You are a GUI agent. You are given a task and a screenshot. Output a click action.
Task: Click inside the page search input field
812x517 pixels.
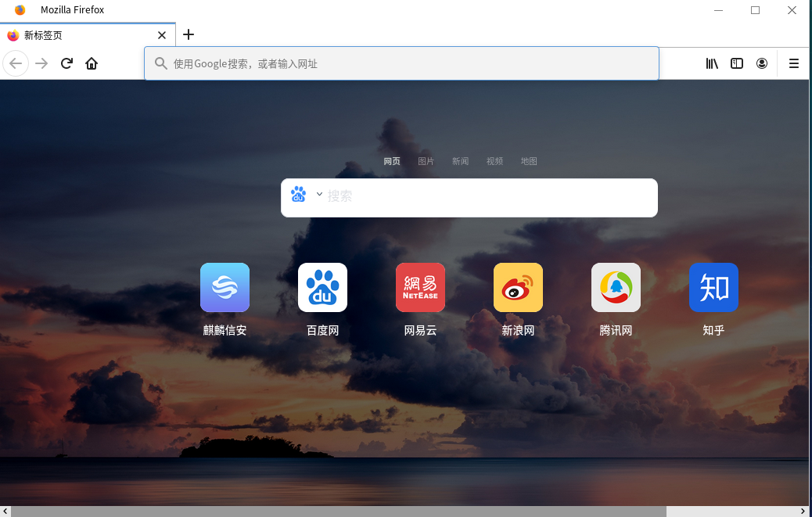point(469,197)
